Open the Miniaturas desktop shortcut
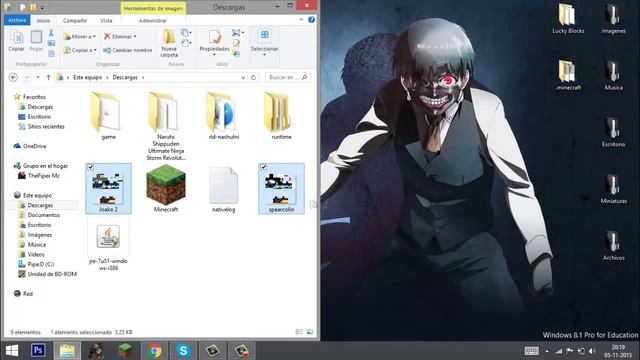Screen dimensions: 640x360 point(613,189)
